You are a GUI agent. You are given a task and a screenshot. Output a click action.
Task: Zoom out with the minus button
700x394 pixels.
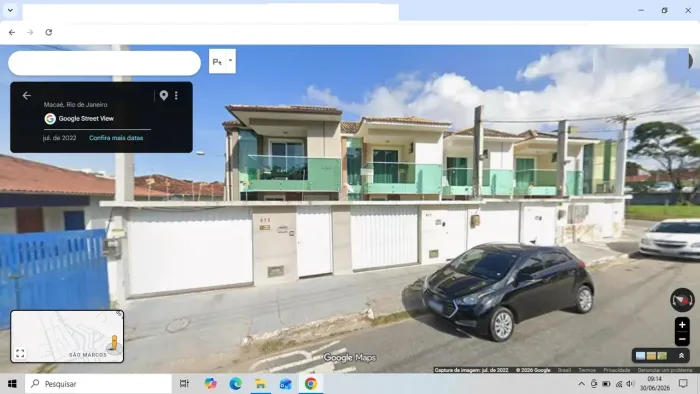682,339
